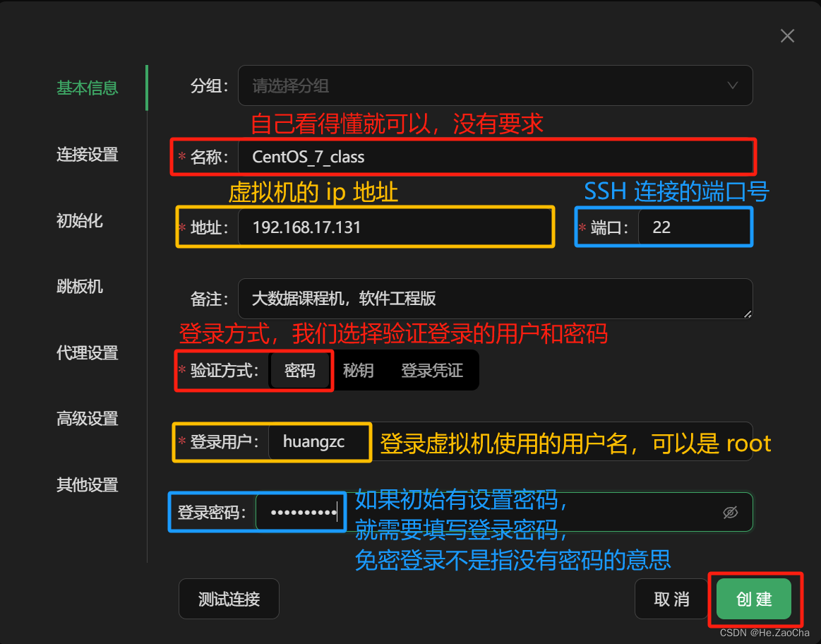
Task: Select 秘钥 as the verification method
Action: [x=359, y=370]
